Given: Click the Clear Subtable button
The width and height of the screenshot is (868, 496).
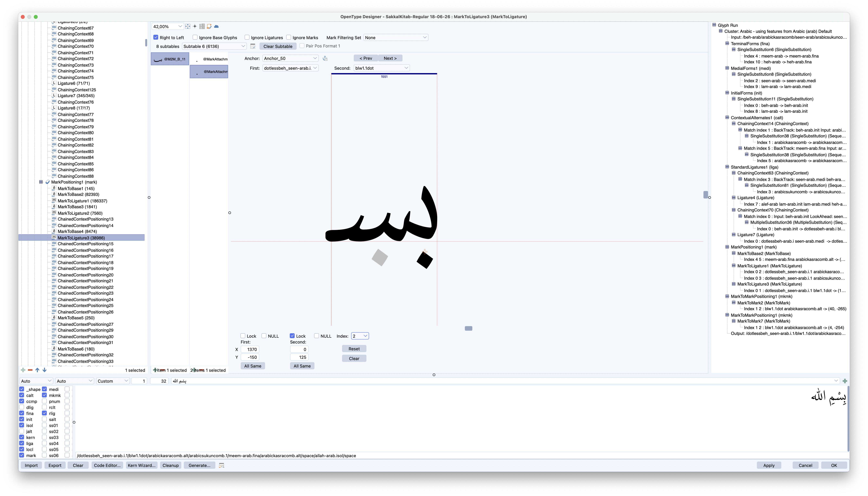Looking at the screenshot, I should click(x=278, y=46).
